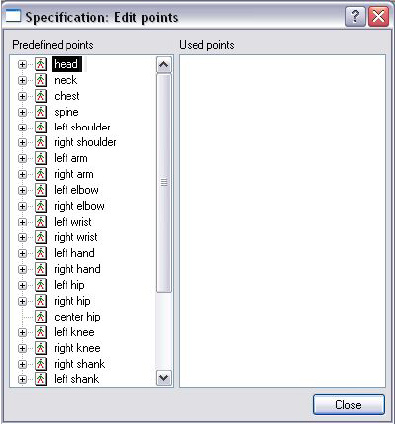The width and height of the screenshot is (395, 425).
Task: Click the body-point icon next to neck
Action: [41, 80]
